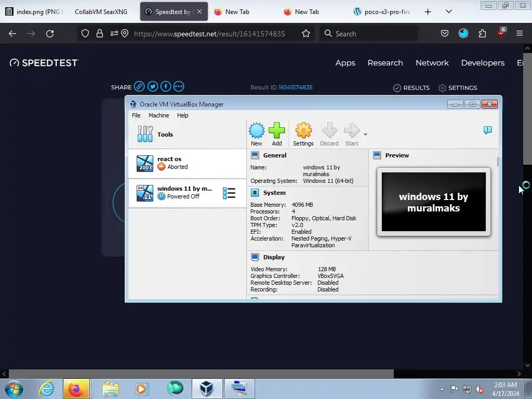
Task: Click the share link icon on Speedtest
Action: 139,87
